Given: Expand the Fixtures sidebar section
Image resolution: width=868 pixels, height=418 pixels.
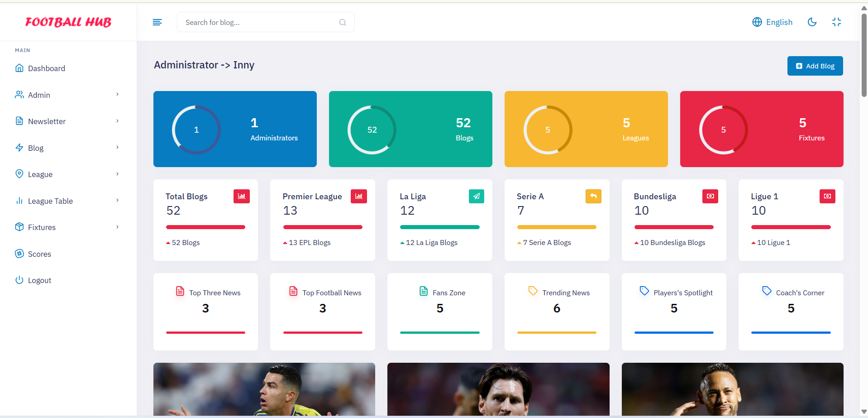Looking at the screenshot, I should tap(67, 227).
